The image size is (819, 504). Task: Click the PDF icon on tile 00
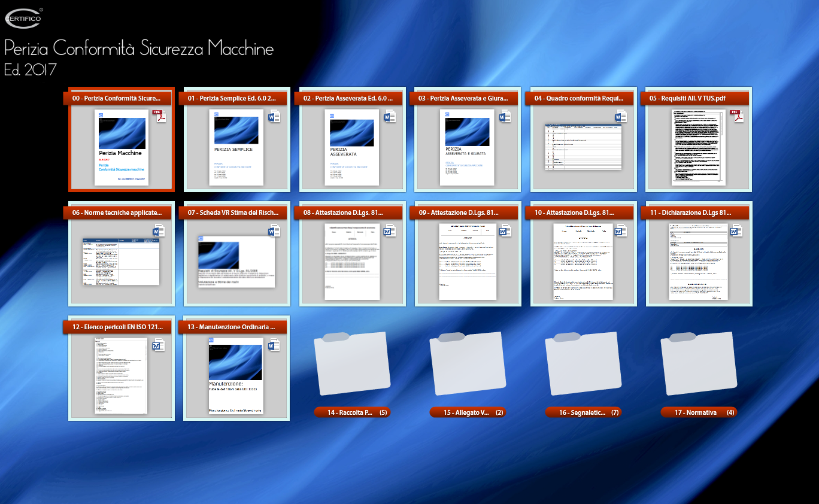click(159, 116)
